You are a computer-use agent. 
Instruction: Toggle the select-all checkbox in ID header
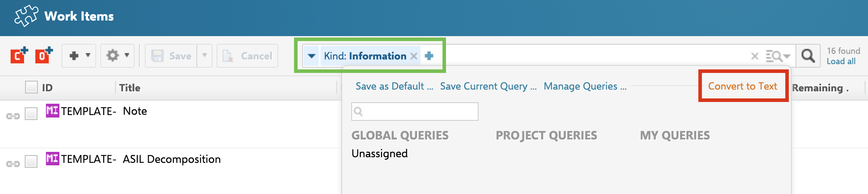tap(31, 87)
